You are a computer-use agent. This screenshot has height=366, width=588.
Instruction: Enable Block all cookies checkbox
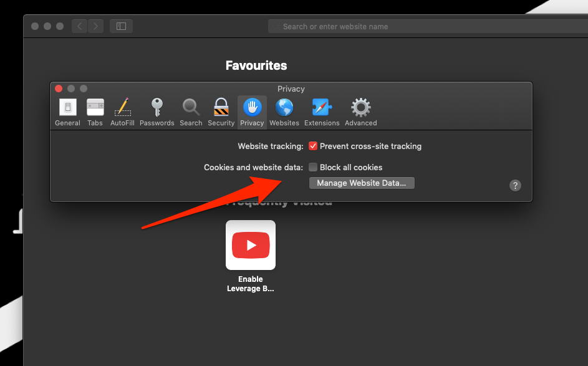click(x=314, y=168)
